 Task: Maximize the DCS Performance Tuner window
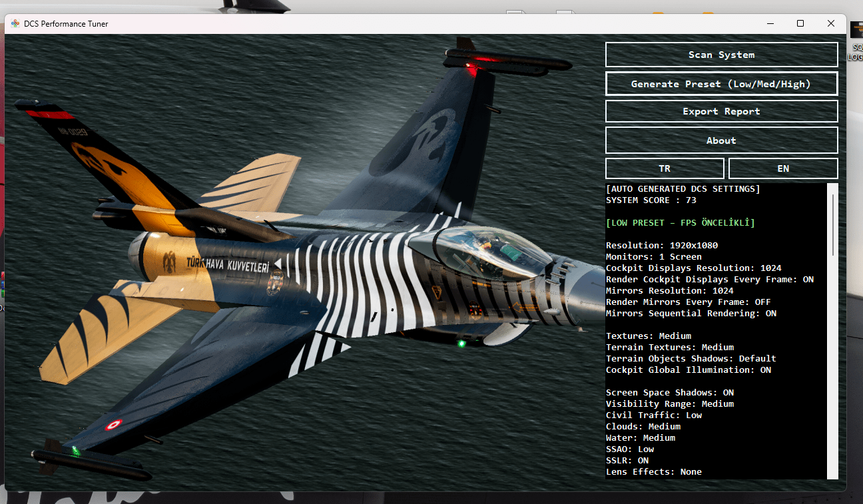[x=800, y=24]
